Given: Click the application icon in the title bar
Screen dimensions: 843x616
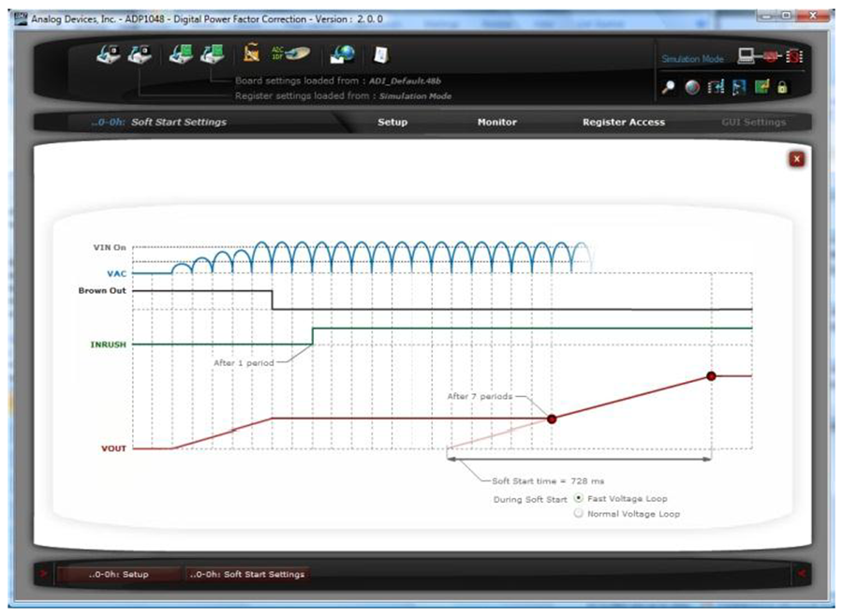Looking at the screenshot, I should pyautogui.click(x=21, y=19).
